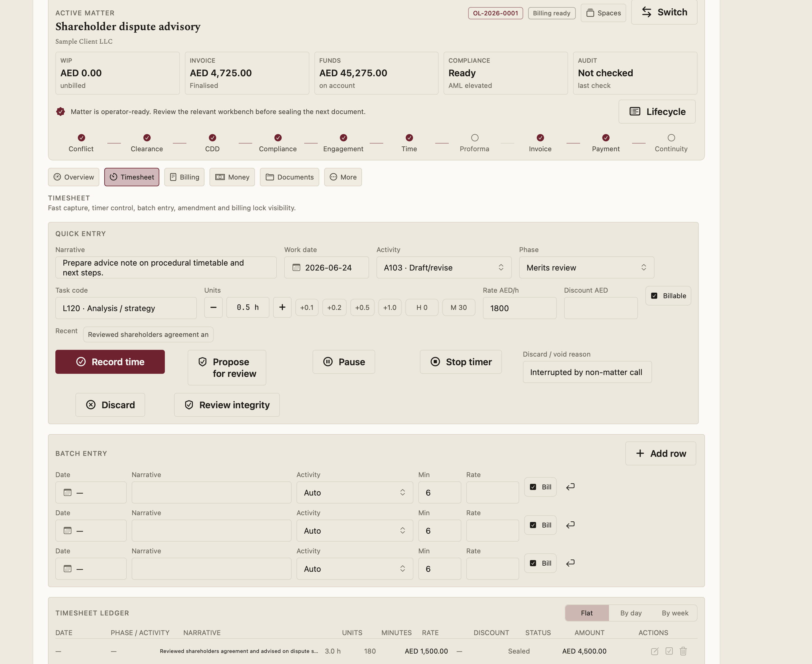Select the By day ledger view
The width and height of the screenshot is (812, 664).
pyautogui.click(x=631, y=613)
